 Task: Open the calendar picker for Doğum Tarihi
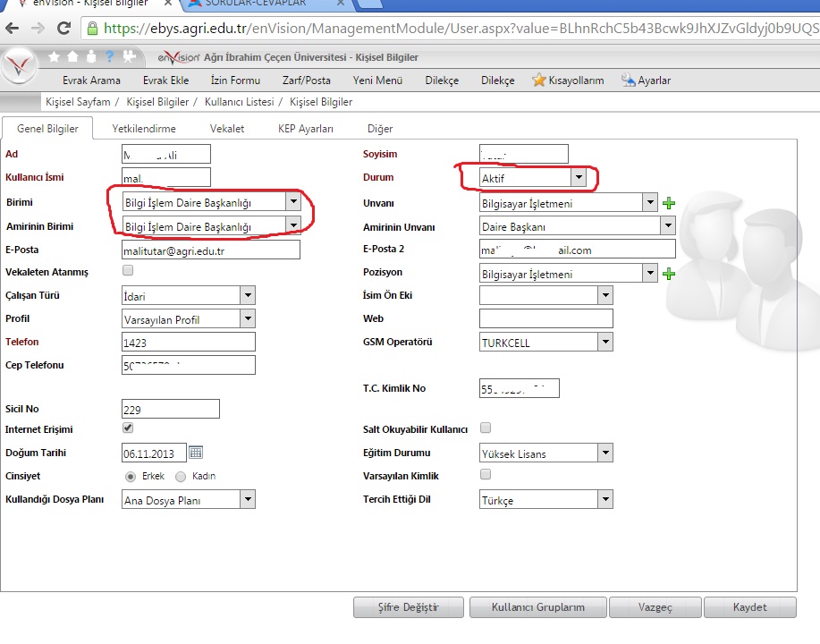[x=196, y=453]
